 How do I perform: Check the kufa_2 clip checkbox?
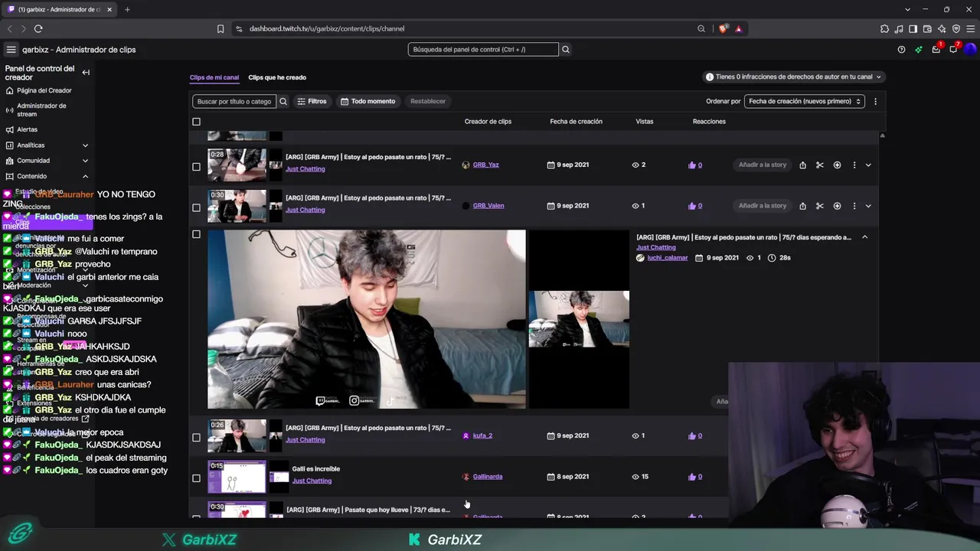tap(196, 438)
